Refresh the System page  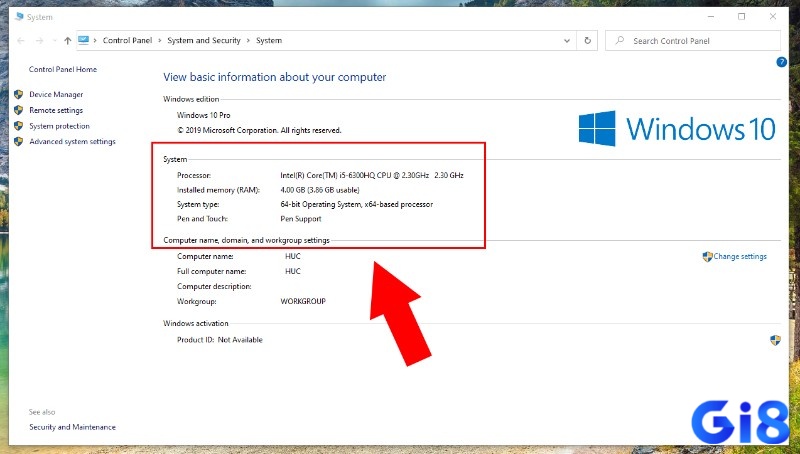pos(587,40)
